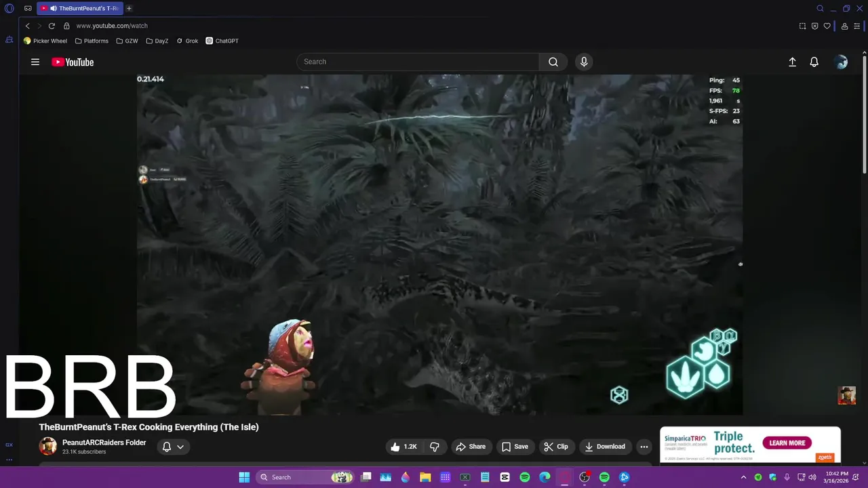Open the YouTube guide hamburger menu
Screen dimensions: 868x488
tap(35, 62)
